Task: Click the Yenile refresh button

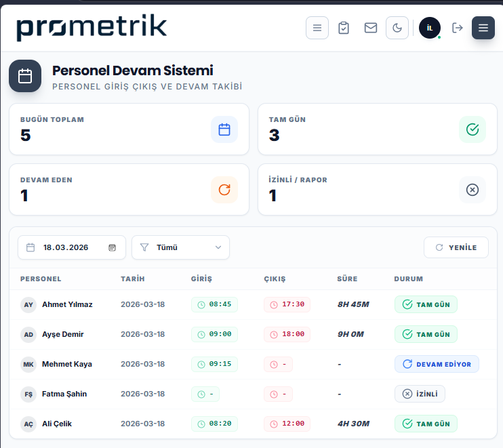Action: point(456,247)
